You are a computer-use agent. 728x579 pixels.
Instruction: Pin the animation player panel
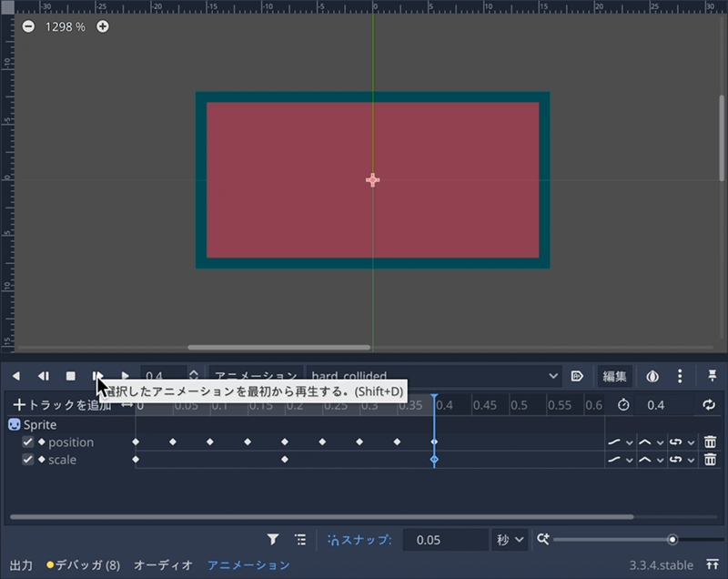coord(712,376)
